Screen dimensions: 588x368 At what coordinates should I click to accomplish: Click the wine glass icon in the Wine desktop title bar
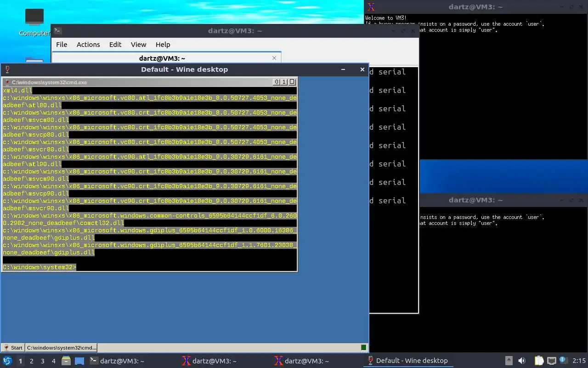[7, 69]
